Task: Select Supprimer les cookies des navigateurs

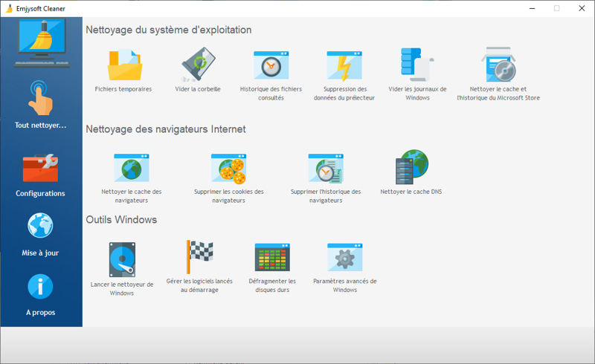Action: (x=228, y=168)
